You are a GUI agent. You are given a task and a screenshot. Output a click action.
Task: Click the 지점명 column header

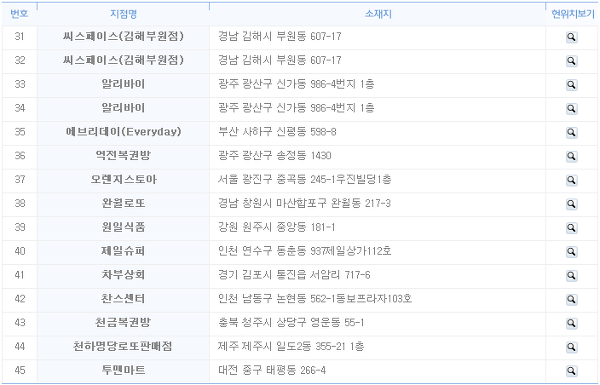(x=123, y=14)
